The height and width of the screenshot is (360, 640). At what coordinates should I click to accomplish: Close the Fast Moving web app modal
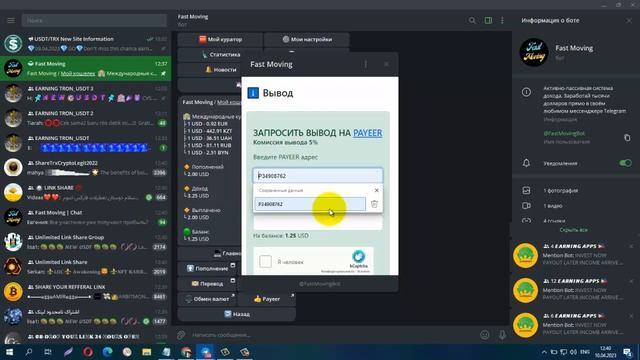pyautogui.click(x=386, y=64)
